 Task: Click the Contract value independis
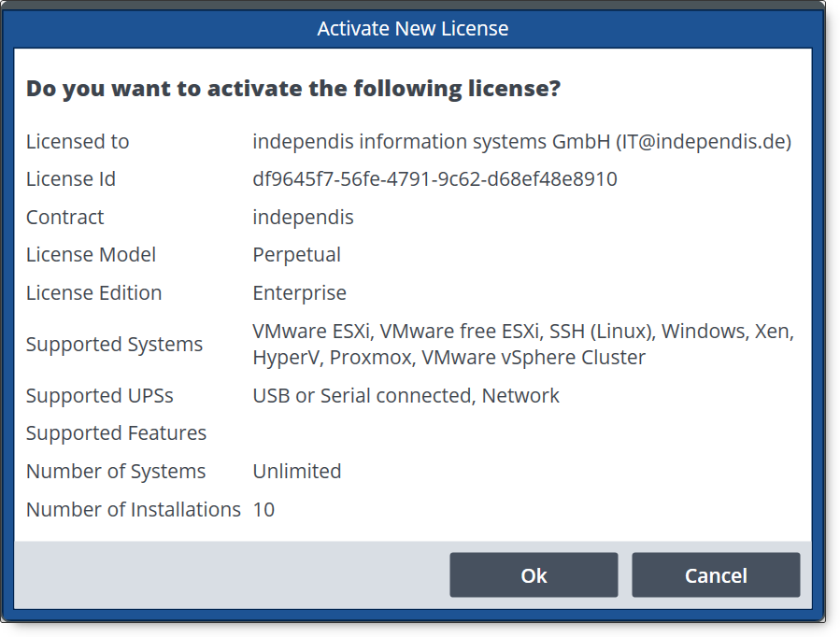click(x=303, y=218)
